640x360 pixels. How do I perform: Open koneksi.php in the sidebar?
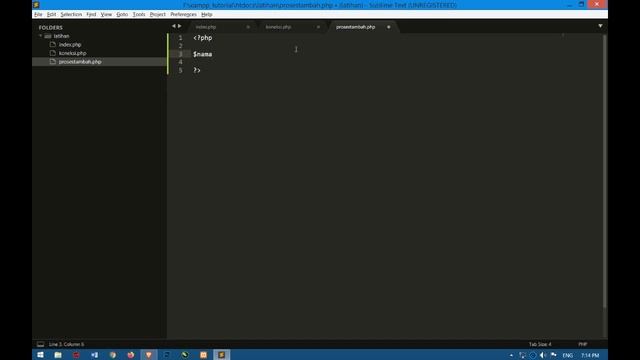click(72, 53)
